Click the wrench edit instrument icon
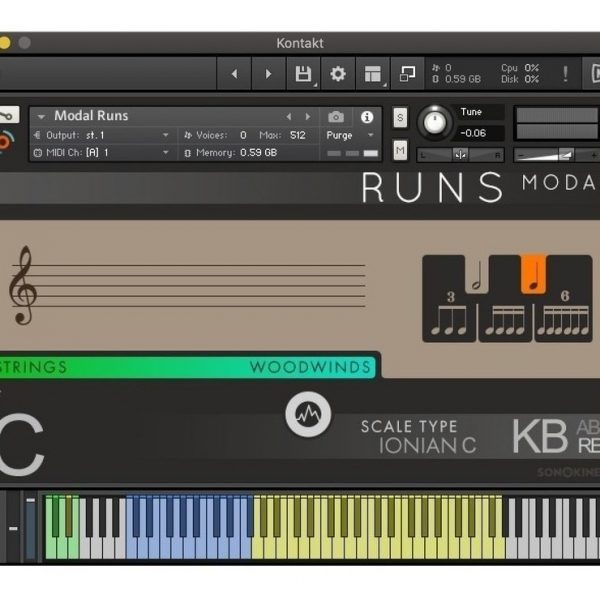The width and height of the screenshot is (600, 600). [7, 115]
